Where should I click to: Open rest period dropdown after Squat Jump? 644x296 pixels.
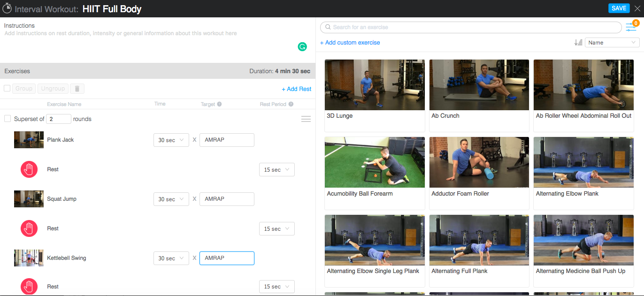coord(277,229)
